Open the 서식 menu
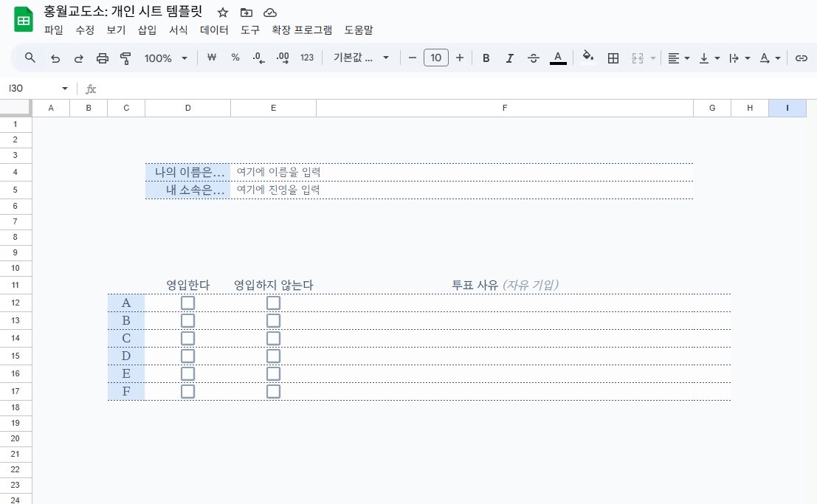Screen dimensions: 817x504 coord(178,30)
